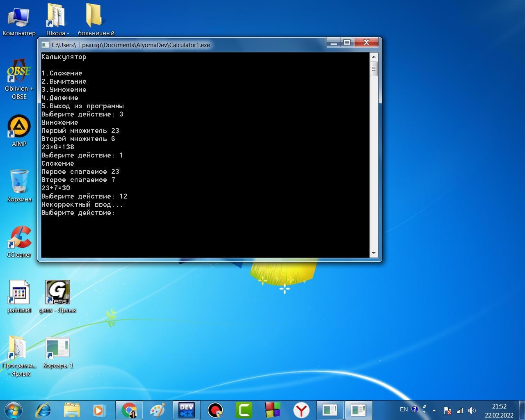Open Camtasia from the taskbar
This screenshot has width=525, height=420.
[x=244, y=410]
